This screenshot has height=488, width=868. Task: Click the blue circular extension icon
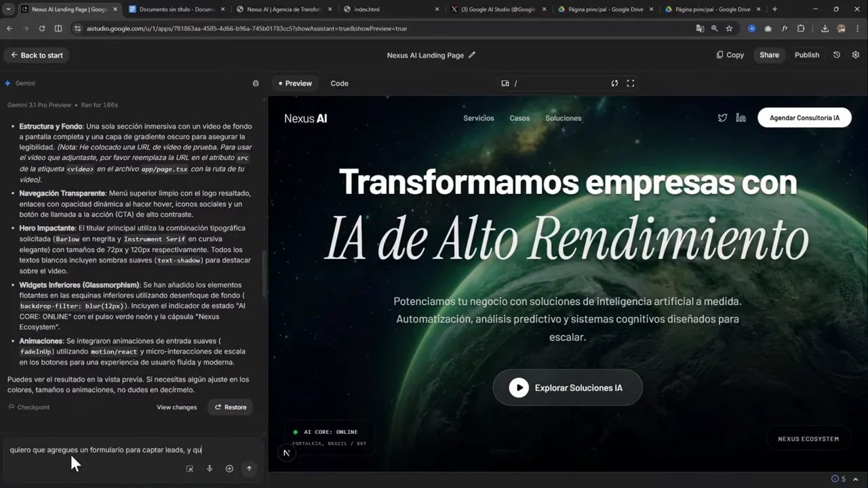[x=751, y=28]
